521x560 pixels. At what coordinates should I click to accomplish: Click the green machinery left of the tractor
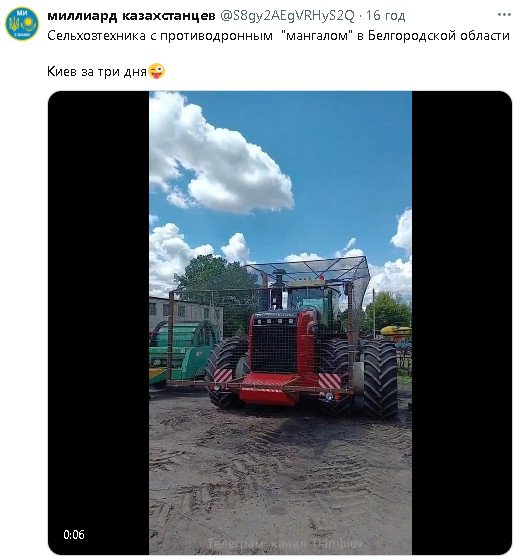180,354
